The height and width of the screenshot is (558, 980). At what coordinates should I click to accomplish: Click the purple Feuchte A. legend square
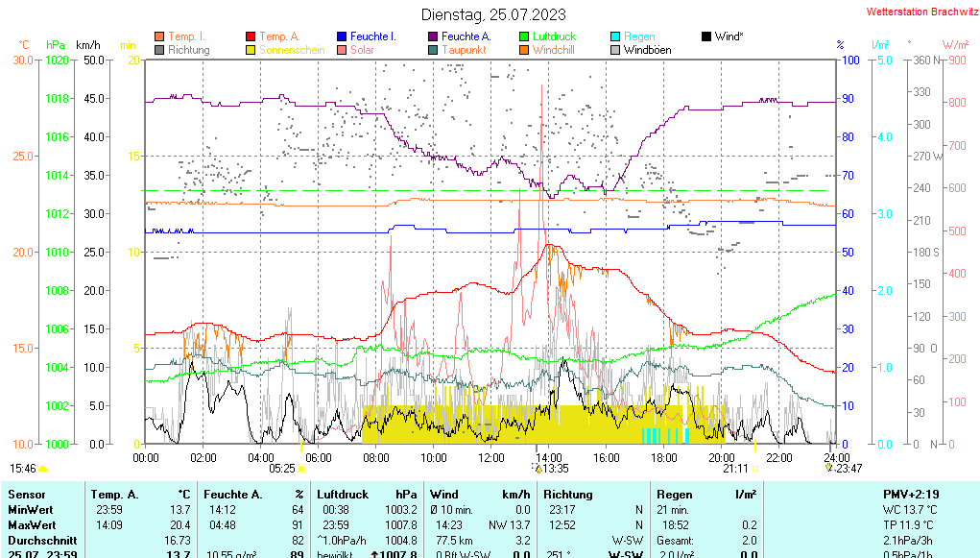(x=433, y=36)
